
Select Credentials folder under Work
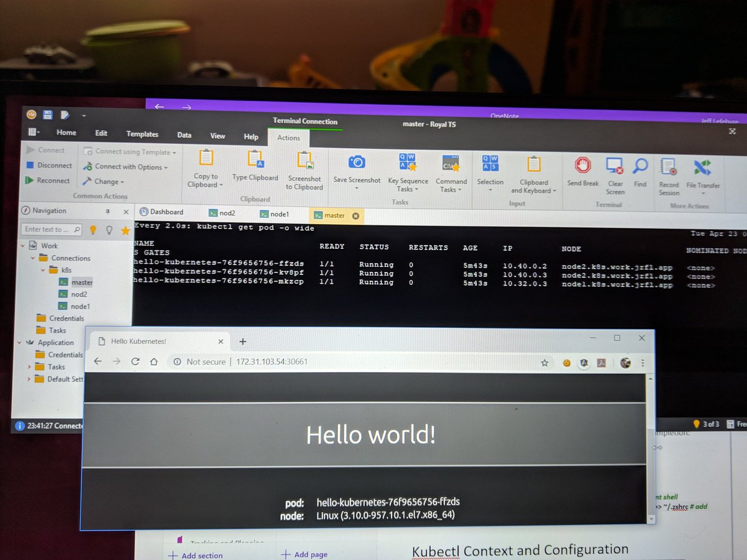click(x=60, y=319)
